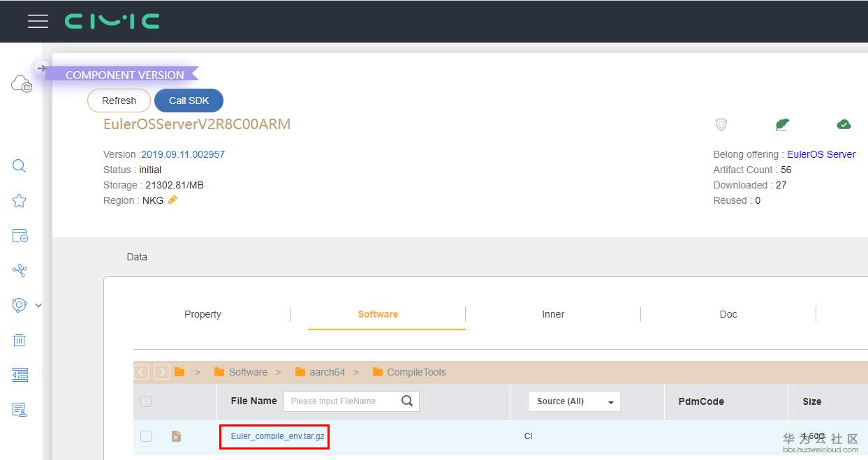
Task: Click the Downloaded count 27
Action: pos(781,185)
